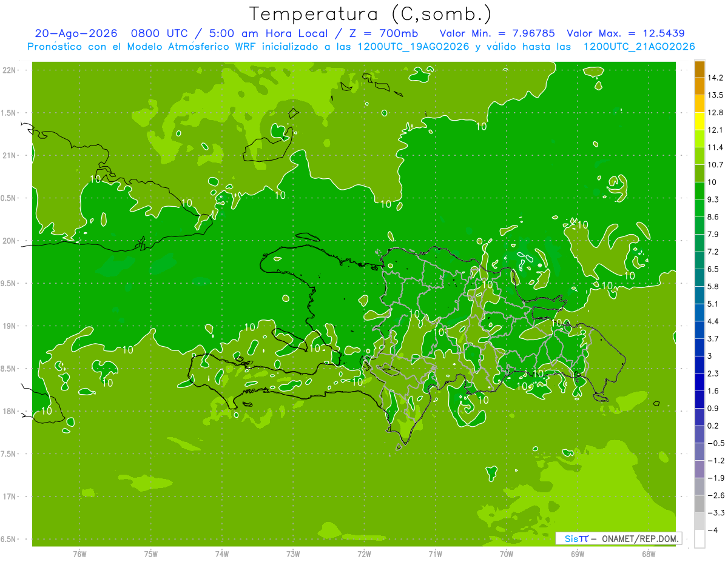Pick the orange swatch atop the color scale
This screenshot has width=728, height=562.
tap(699, 69)
